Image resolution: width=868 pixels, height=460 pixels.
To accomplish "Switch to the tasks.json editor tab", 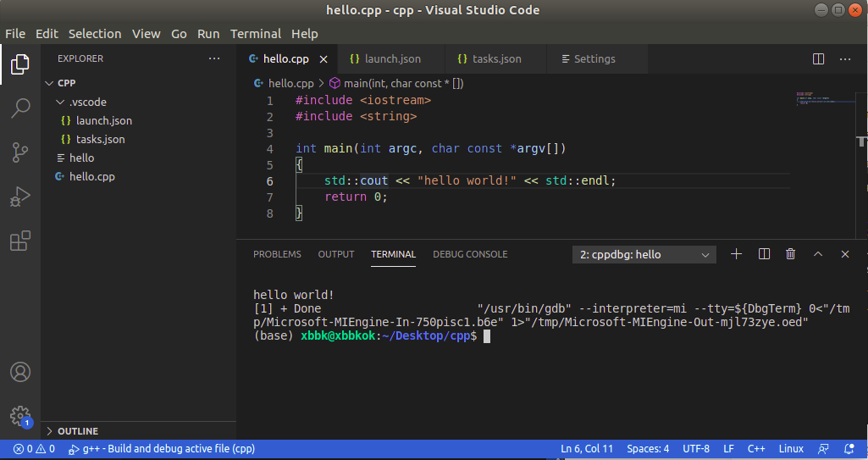I will pos(496,59).
